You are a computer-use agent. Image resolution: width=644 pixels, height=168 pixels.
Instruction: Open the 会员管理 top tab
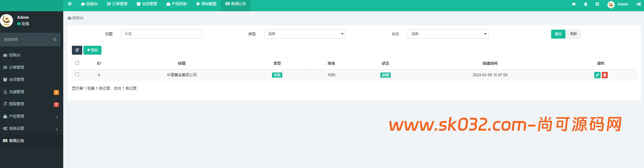pos(147,4)
